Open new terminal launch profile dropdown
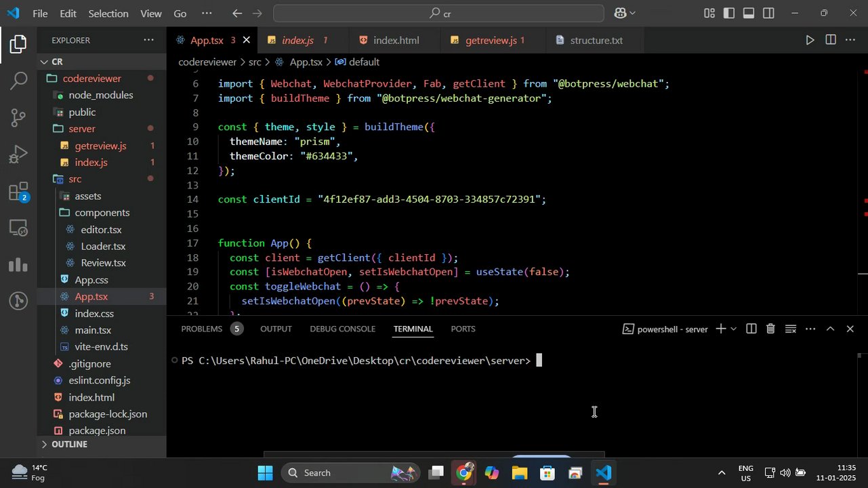 tap(733, 329)
